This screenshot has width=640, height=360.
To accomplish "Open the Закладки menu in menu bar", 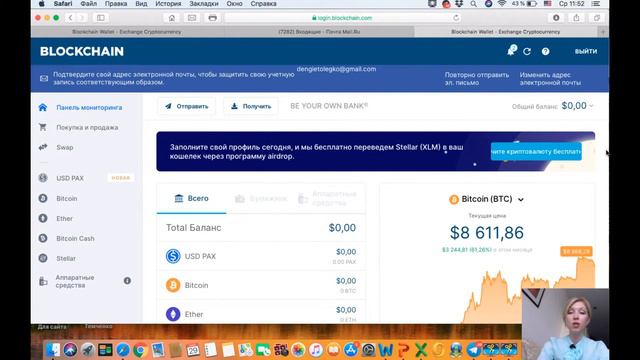I will click(204, 4).
